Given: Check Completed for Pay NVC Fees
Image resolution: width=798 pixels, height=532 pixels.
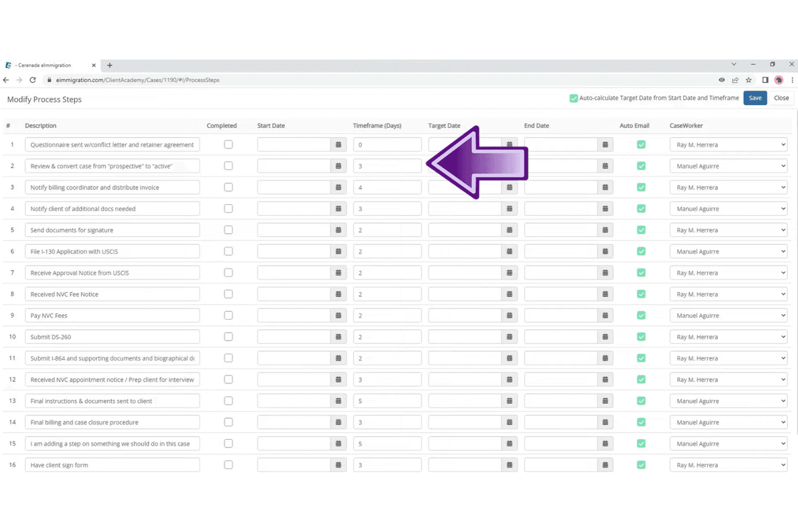Looking at the screenshot, I should (x=229, y=315).
